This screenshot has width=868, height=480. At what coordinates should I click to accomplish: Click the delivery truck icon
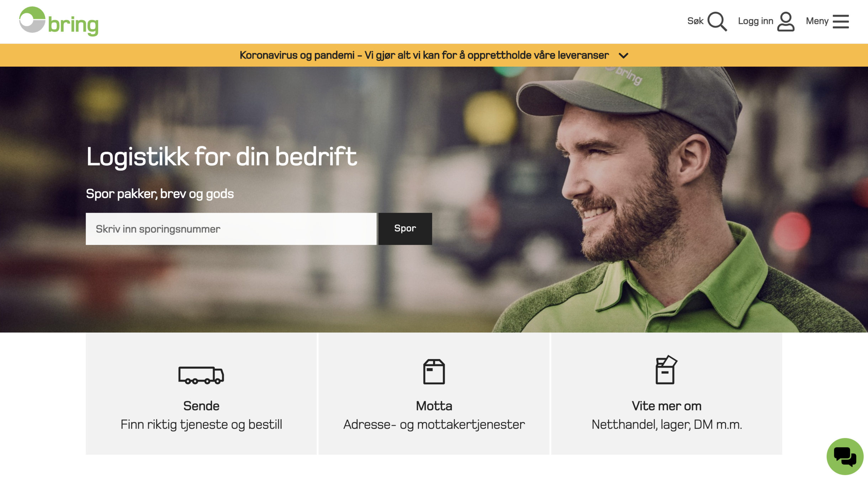click(x=201, y=375)
